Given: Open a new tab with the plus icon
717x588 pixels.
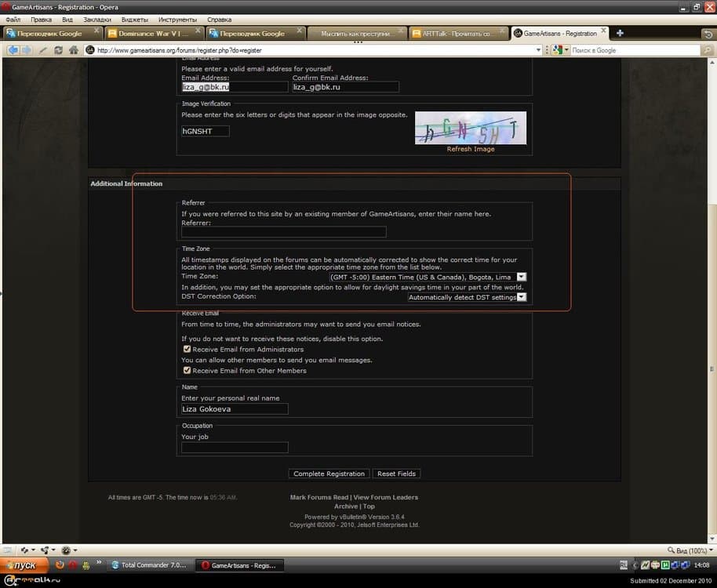Looking at the screenshot, I should pos(620,33).
